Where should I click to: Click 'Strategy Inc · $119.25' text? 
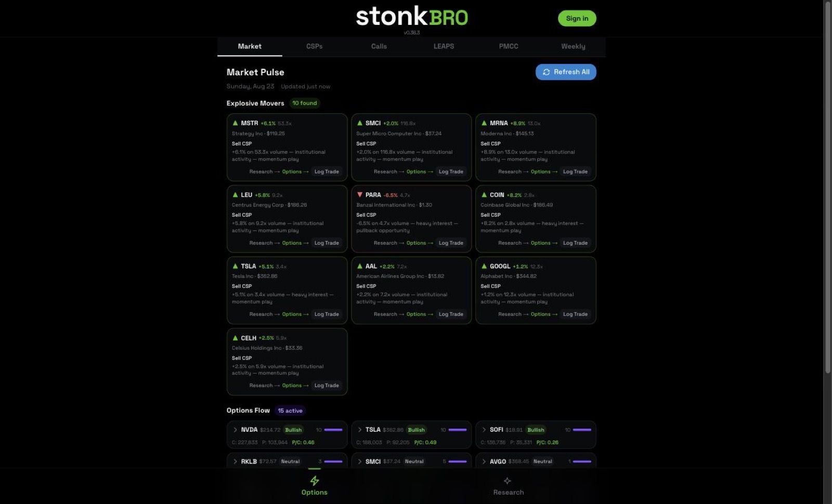click(x=258, y=134)
